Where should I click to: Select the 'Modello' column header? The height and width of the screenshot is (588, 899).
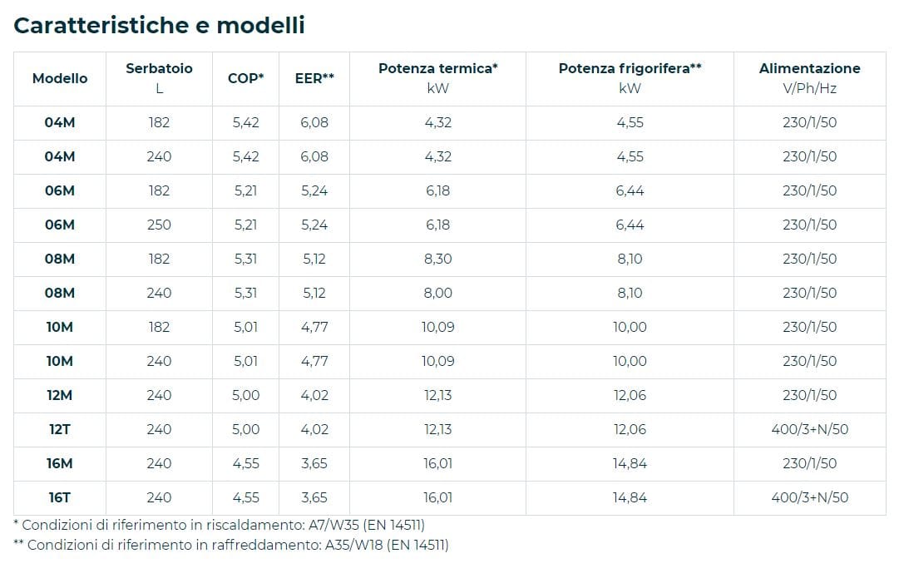point(60,78)
